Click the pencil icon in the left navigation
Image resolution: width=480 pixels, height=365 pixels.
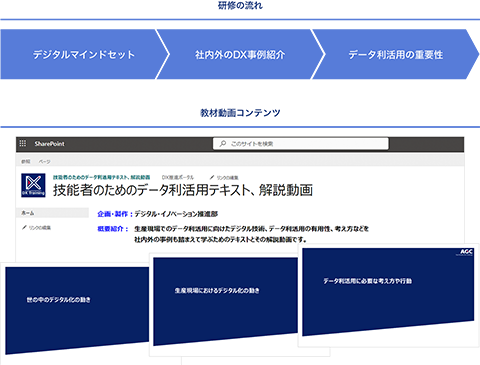coord(24,228)
